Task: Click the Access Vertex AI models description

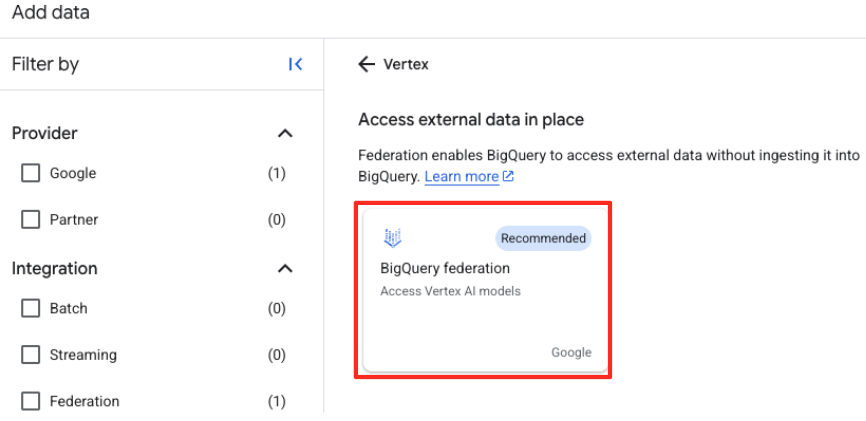Action: click(x=450, y=291)
